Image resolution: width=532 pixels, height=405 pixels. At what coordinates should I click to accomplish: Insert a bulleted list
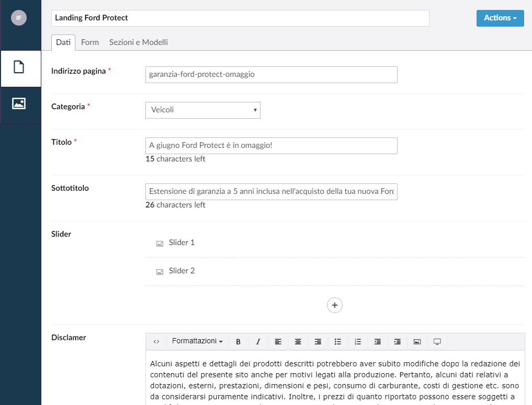tap(338, 342)
